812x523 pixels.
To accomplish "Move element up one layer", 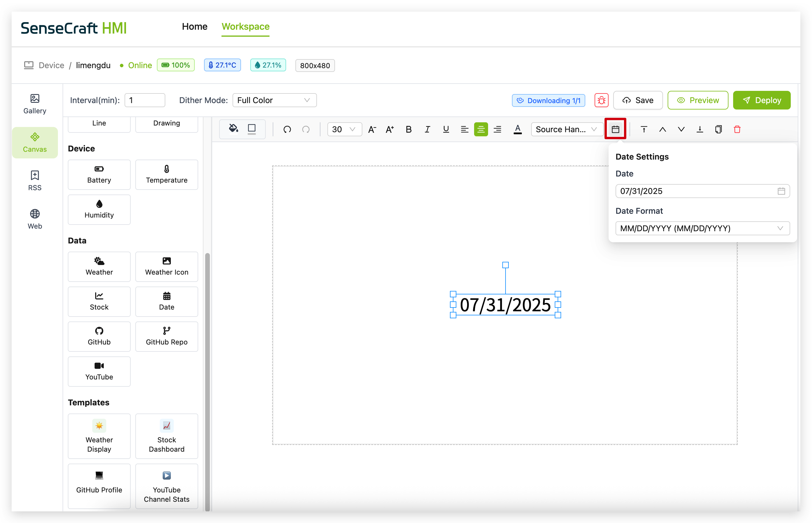I will [662, 129].
